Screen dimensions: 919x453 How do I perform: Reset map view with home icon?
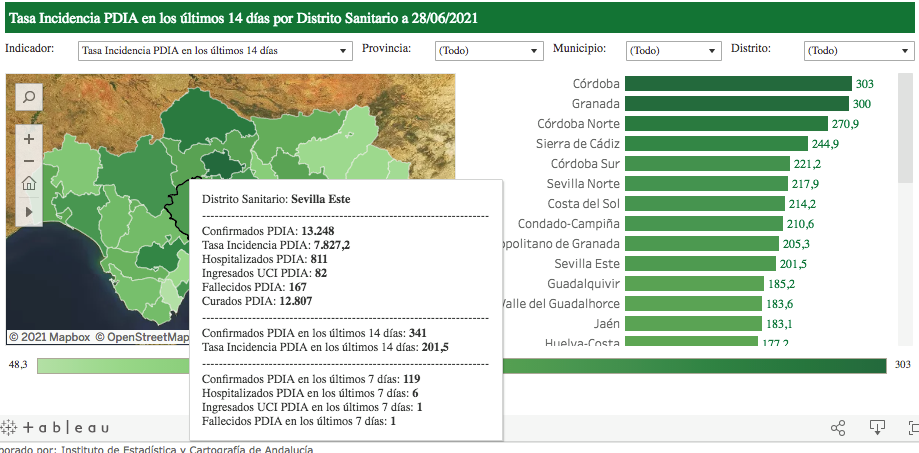tap(29, 183)
